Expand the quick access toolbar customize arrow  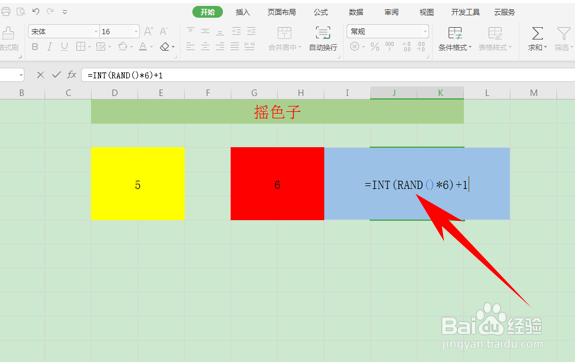[x=65, y=12]
